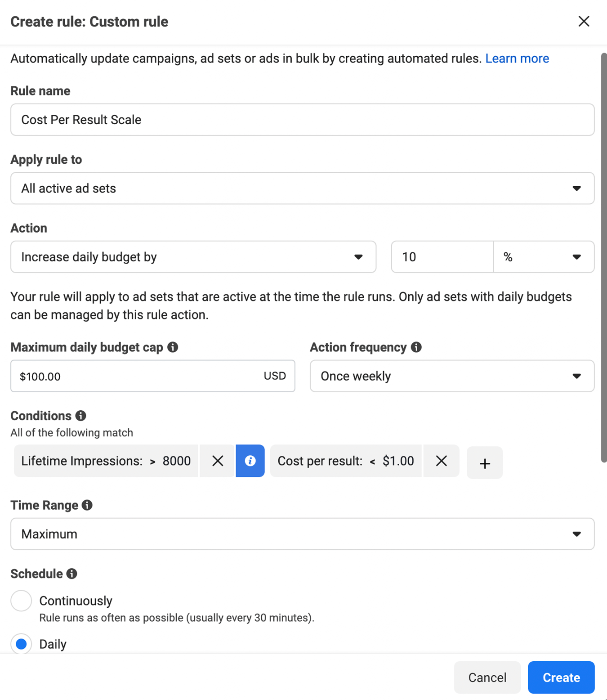Click the blue info icon after Lifetime Impressions

250,461
